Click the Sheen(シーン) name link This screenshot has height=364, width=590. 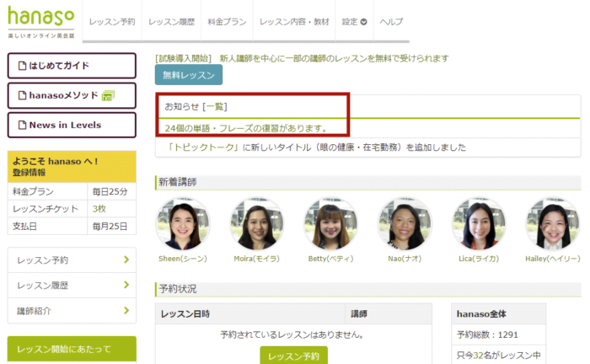[x=183, y=259]
